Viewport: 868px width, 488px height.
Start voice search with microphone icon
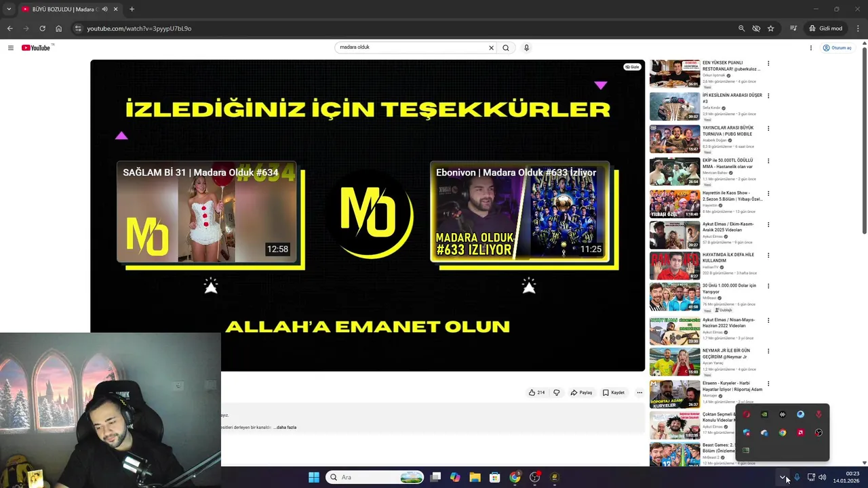[526, 47]
